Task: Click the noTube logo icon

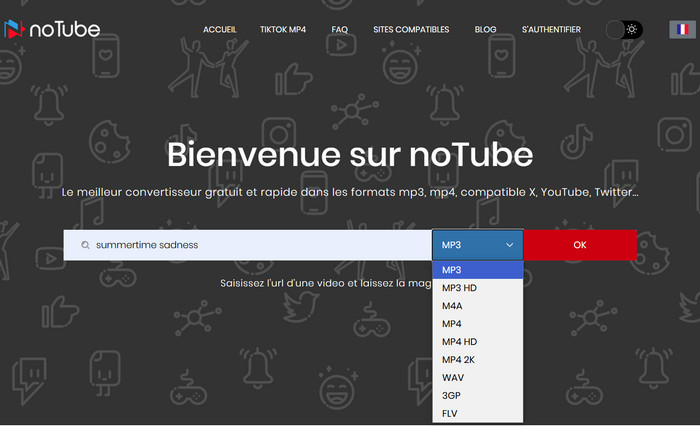Action: point(16,29)
